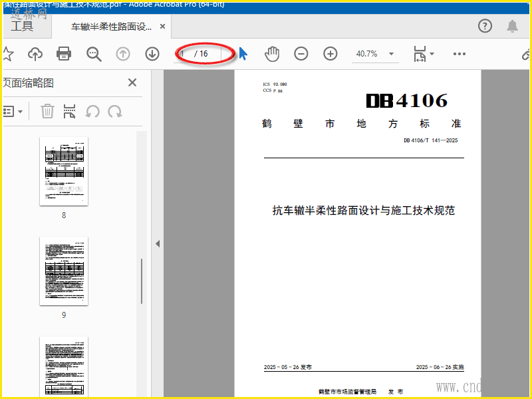The width and height of the screenshot is (532, 399).
Task: Open the notifications bell icon
Action: point(512,26)
